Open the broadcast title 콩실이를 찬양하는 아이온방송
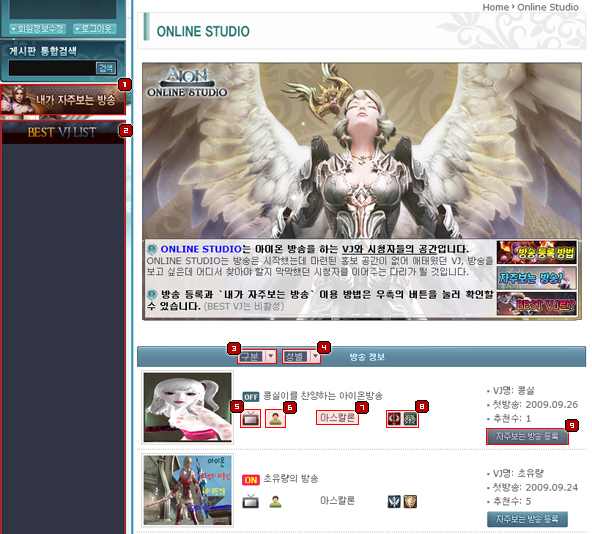The image size is (592, 534). coord(323,396)
